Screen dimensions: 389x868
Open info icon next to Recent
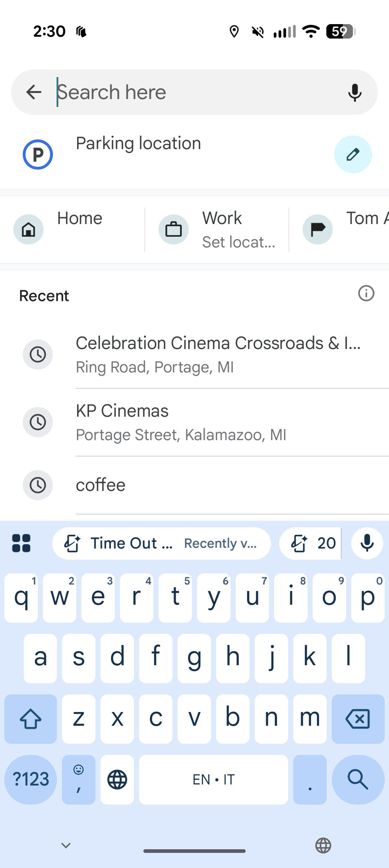[x=366, y=294]
